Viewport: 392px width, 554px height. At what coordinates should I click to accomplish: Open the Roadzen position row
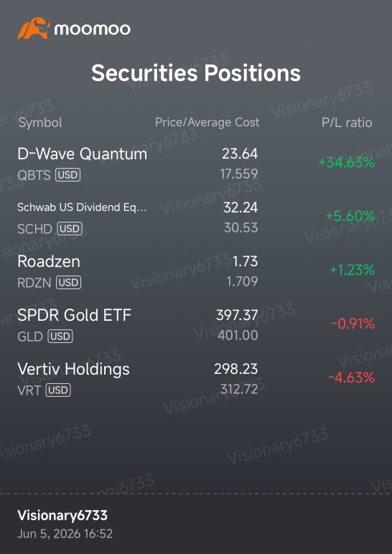pos(196,271)
